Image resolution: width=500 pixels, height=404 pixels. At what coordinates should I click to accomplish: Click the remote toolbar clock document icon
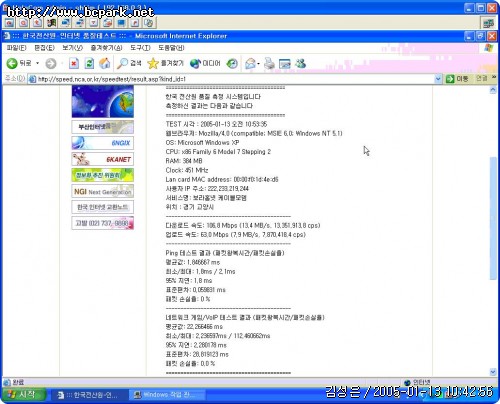[x=149, y=23]
